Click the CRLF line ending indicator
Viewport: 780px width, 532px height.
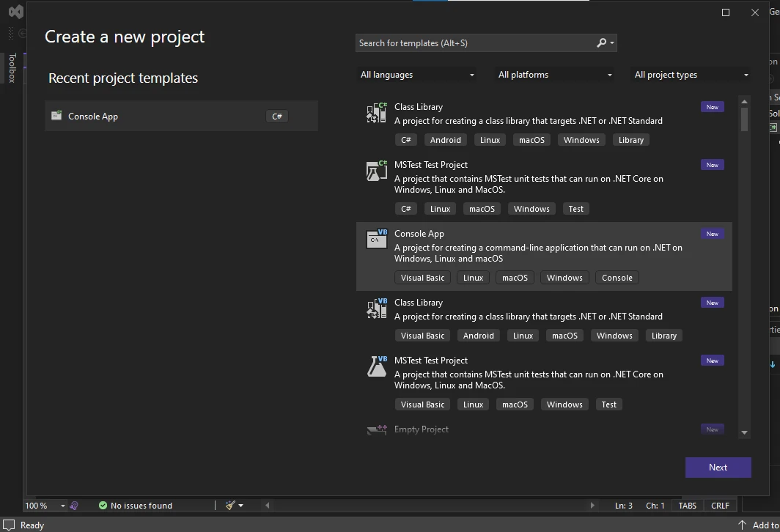point(720,506)
